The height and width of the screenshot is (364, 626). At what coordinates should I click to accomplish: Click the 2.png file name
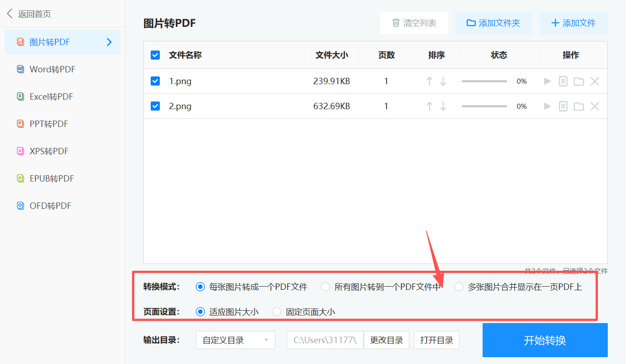click(180, 106)
